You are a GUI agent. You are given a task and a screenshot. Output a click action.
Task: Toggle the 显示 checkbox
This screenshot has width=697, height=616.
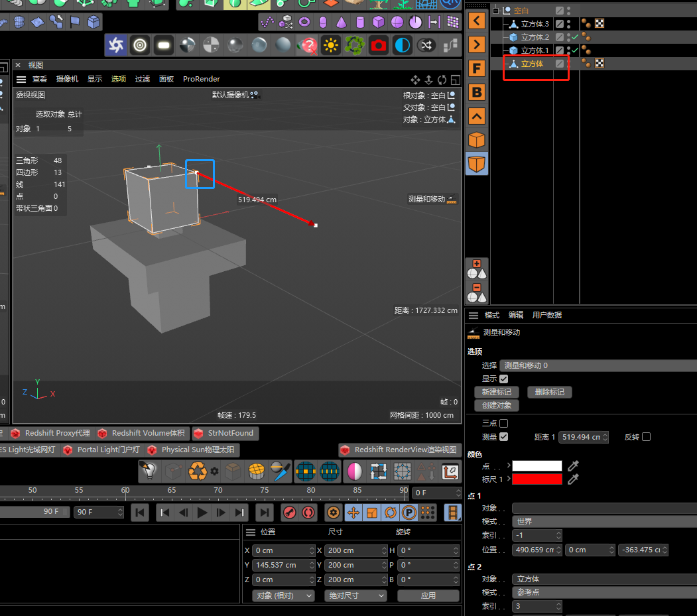[x=503, y=379]
